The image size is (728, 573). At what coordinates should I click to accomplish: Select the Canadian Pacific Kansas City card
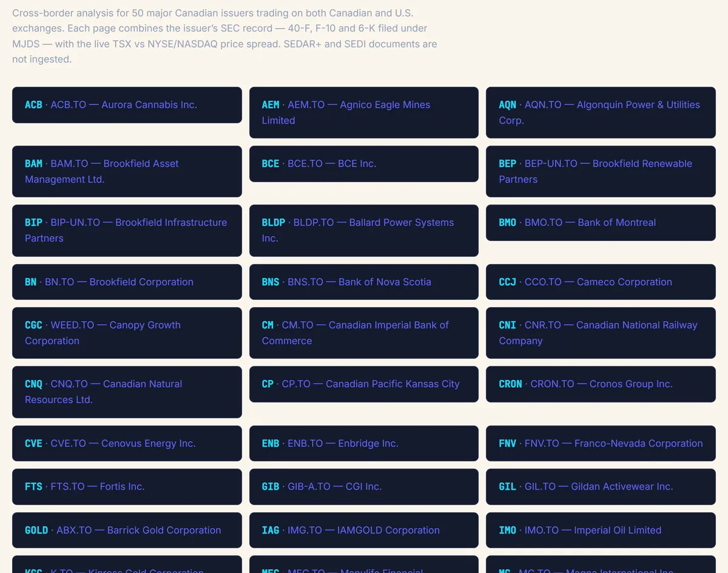[x=364, y=384]
